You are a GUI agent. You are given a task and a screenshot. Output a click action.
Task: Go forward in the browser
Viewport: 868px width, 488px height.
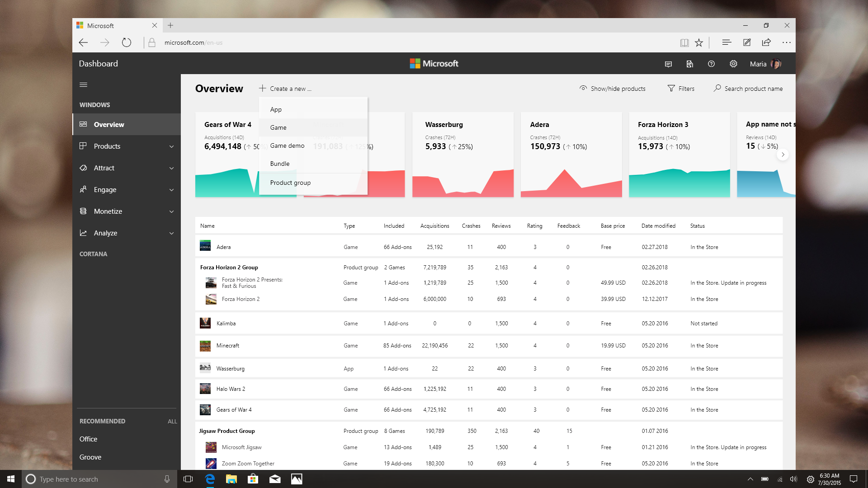pos(105,42)
